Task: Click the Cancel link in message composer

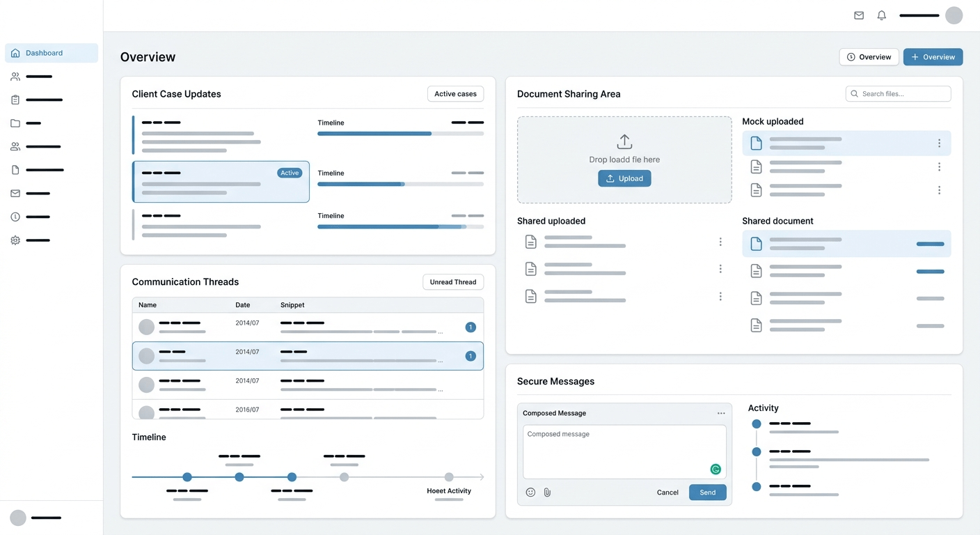Action: (x=667, y=493)
